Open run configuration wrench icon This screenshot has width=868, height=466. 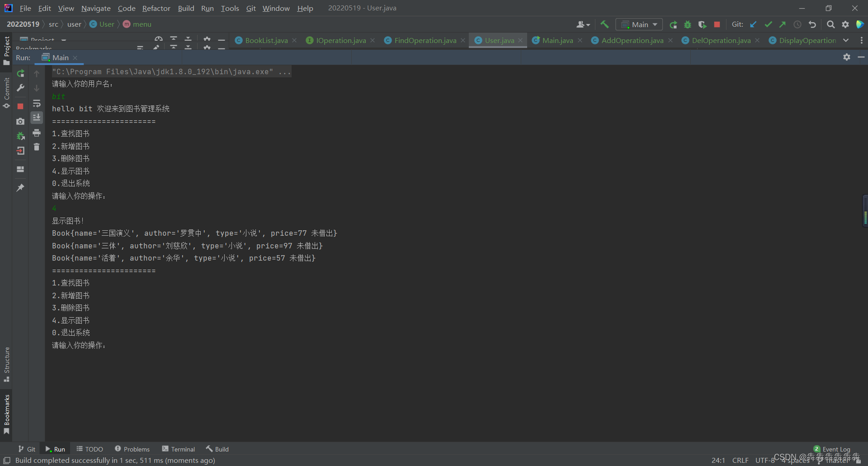(x=20, y=88)
